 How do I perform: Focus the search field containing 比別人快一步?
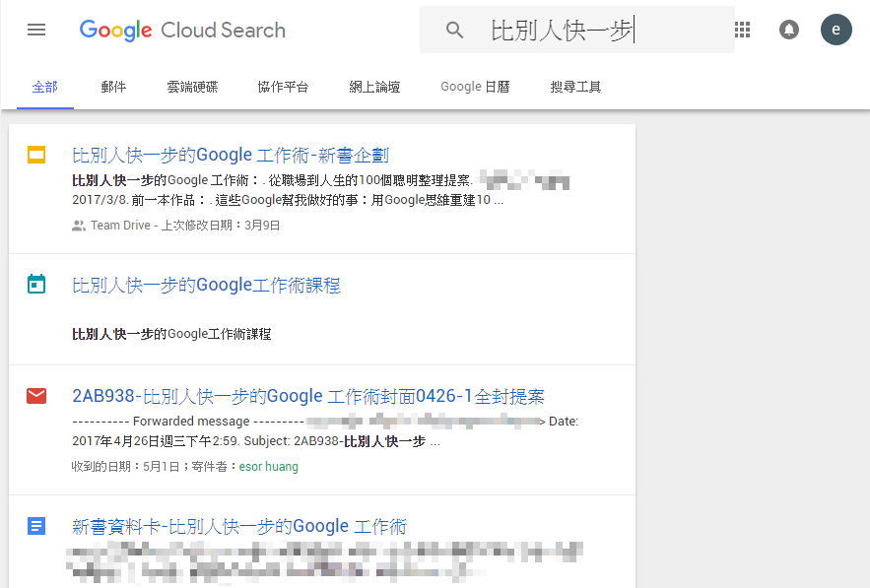(x=577, y=30)
